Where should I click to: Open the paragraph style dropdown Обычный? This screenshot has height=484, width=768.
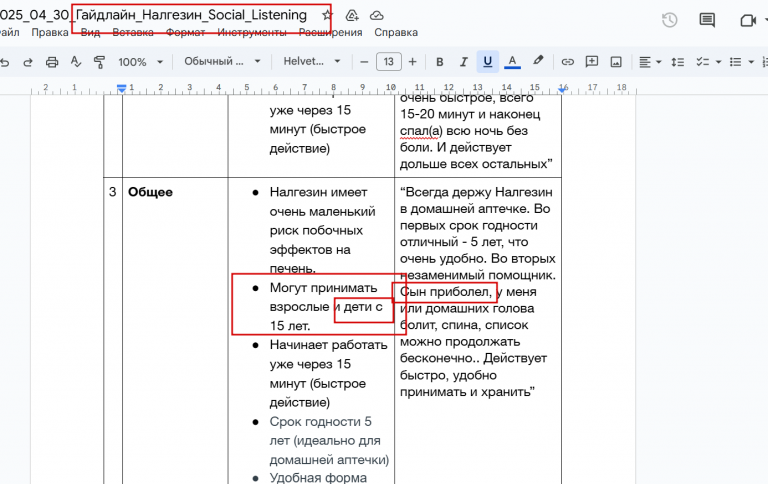pos(222,62)
